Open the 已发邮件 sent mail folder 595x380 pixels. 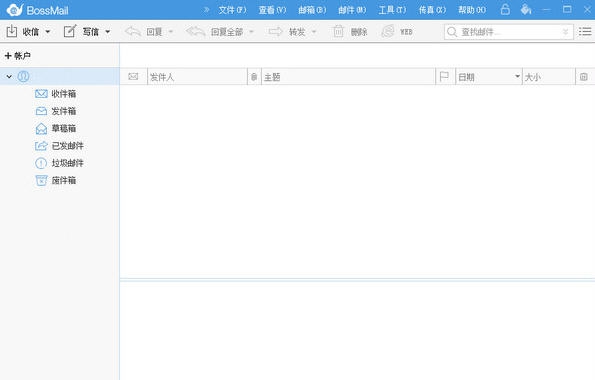coord(59,146)
